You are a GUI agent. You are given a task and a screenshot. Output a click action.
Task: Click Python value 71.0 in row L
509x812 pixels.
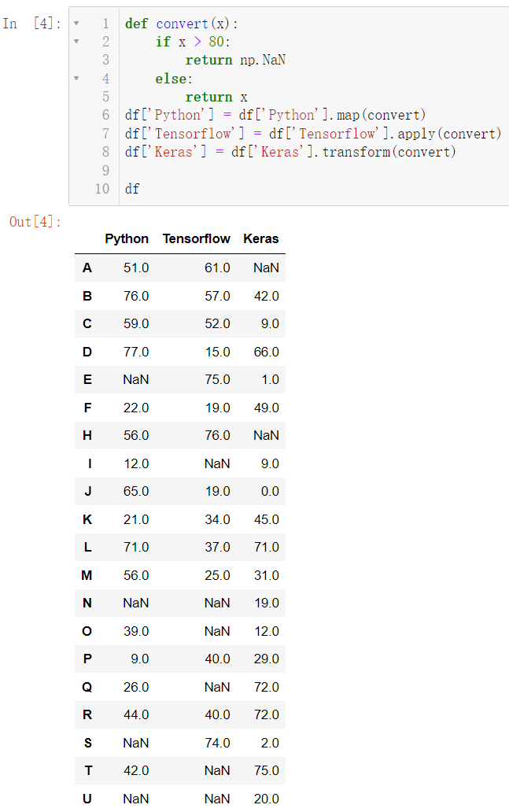coord(136,547)
